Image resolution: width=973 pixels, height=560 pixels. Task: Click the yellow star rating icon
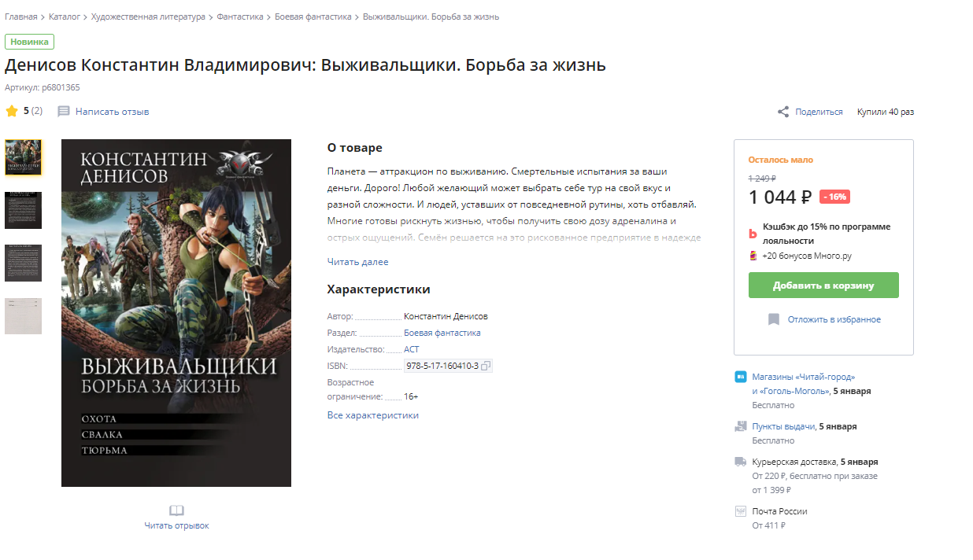click(12, 111)
